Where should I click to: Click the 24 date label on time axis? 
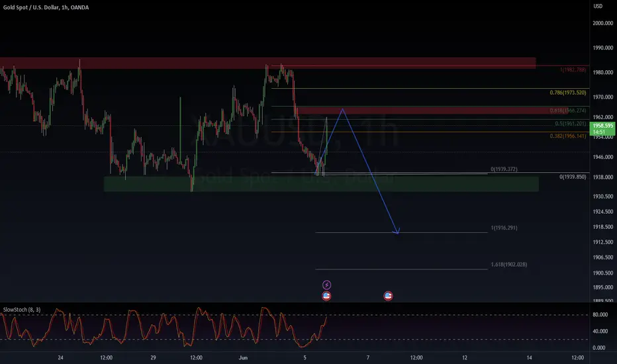[x=60, y=357]
